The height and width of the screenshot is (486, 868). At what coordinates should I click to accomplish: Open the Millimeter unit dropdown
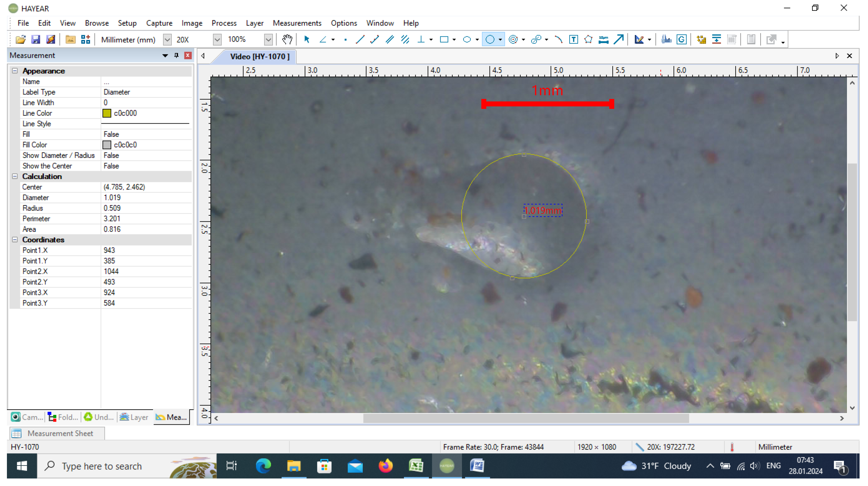pos(167,39)
